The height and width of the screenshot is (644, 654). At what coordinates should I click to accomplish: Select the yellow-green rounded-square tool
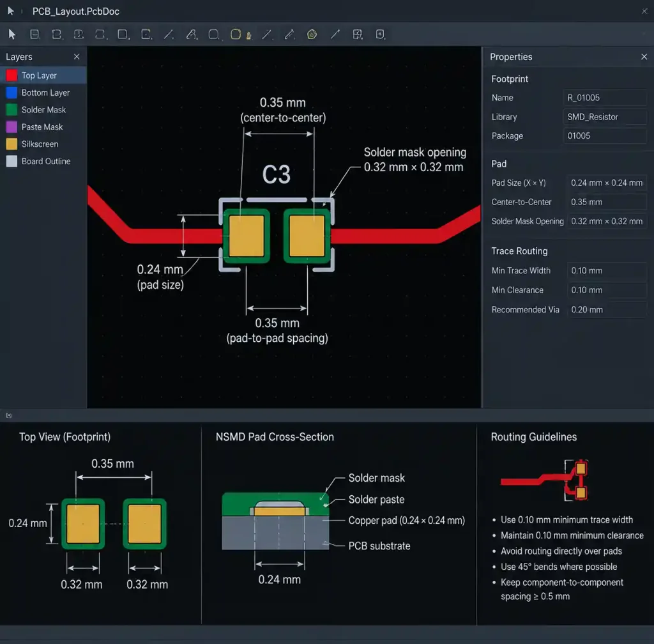tap(236, 34)
